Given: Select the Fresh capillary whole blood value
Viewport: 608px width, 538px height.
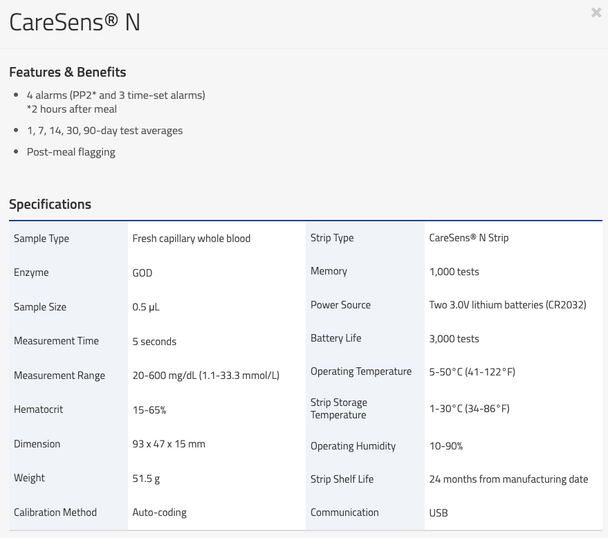Looking at the screenshot, I should click(x=191, y=239).
